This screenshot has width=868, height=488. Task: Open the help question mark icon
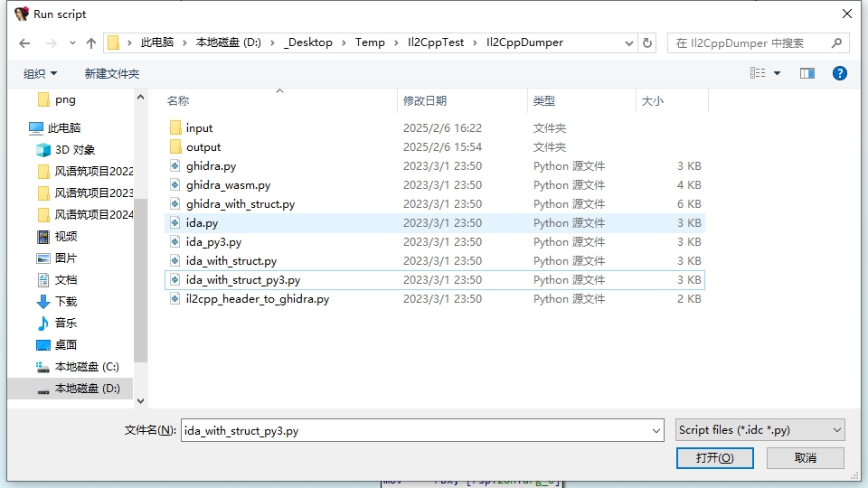click(839, 73)
